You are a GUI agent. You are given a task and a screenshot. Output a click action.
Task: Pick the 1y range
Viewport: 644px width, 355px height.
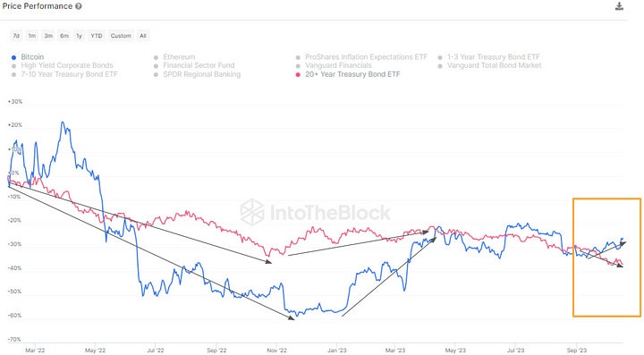point(80,36)
